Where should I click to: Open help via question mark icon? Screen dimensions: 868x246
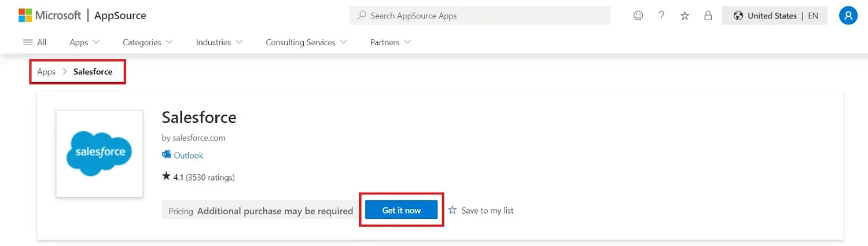coord(661,16)
